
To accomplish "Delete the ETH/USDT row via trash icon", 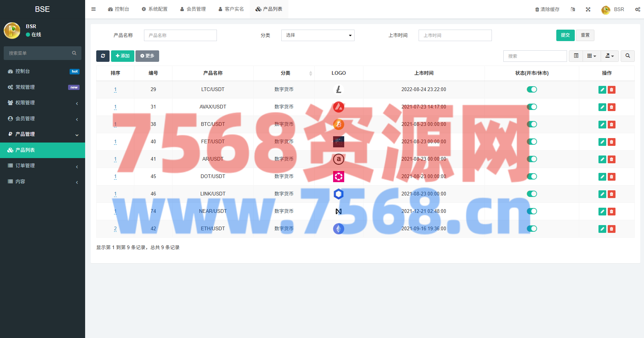I will click(611, 229).
